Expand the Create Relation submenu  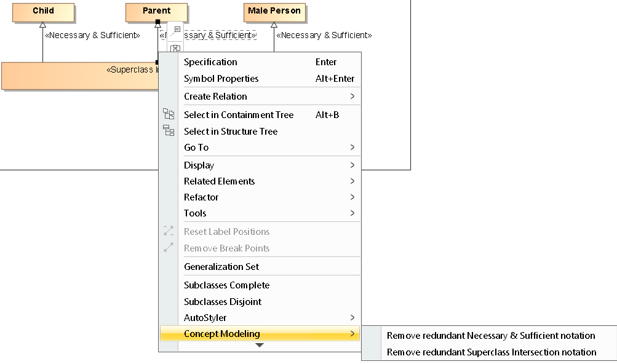point(269,97)
